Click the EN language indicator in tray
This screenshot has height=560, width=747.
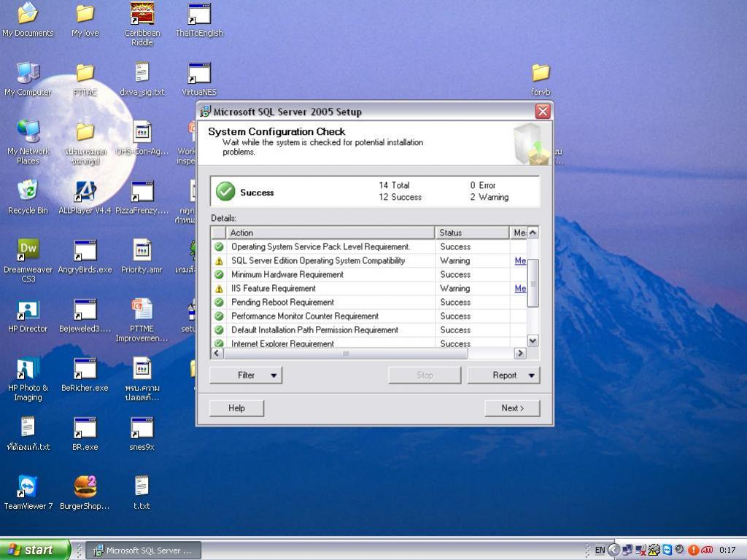(x=600, y=550)
